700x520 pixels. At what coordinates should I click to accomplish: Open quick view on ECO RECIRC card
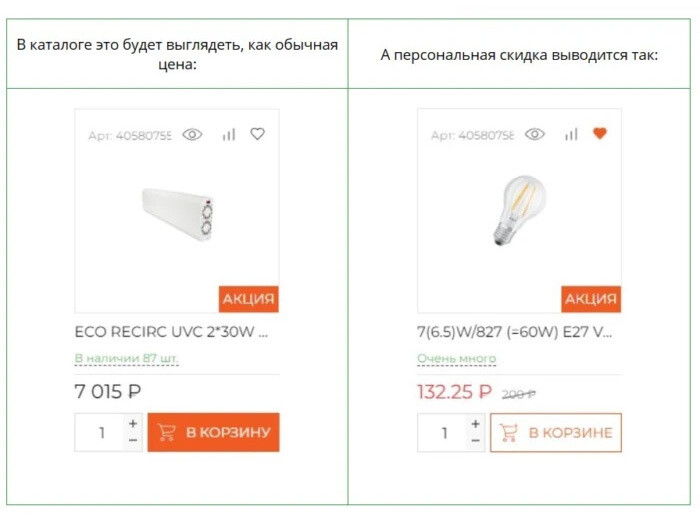click(192, 134)
